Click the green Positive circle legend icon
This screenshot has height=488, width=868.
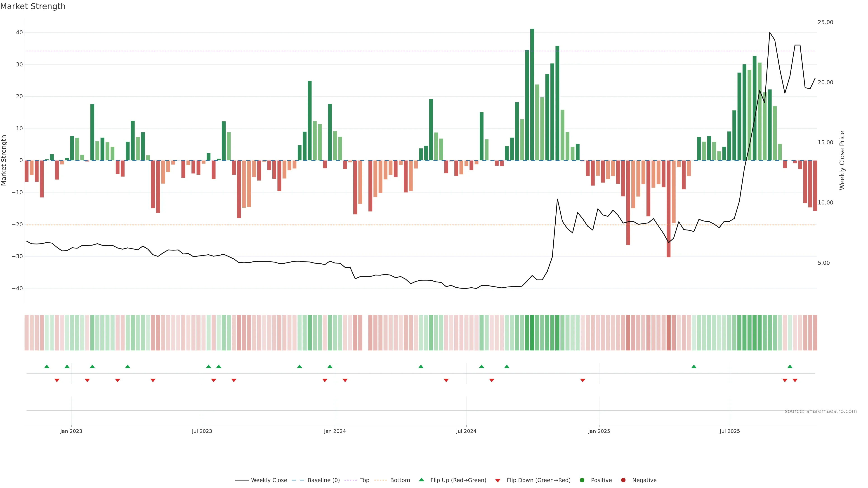tap(582, 480)
